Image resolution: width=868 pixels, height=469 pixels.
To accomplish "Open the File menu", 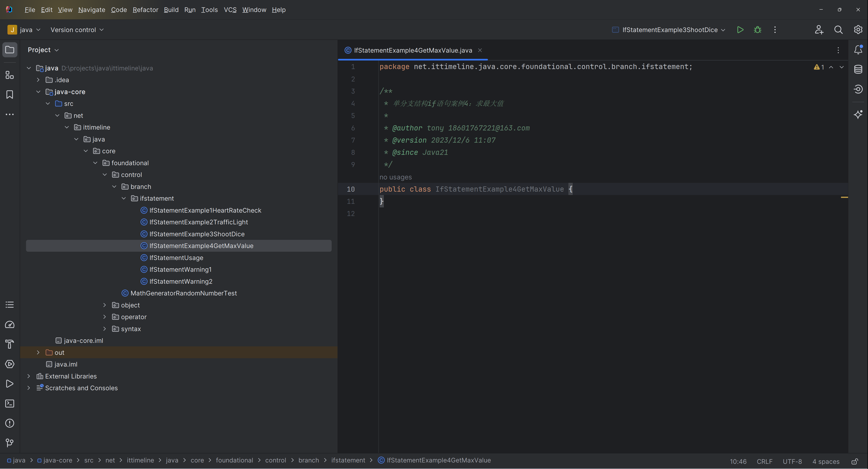I will (x=30, y=10).
